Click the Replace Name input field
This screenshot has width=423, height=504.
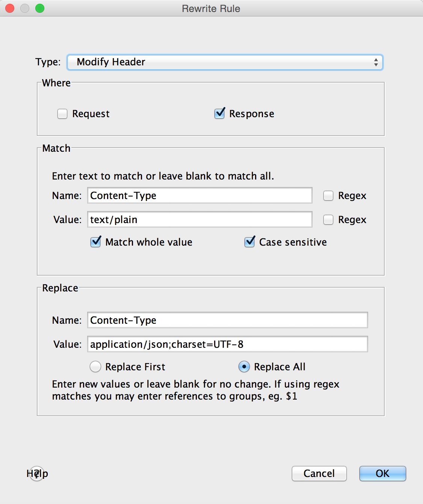pos(227,320)
